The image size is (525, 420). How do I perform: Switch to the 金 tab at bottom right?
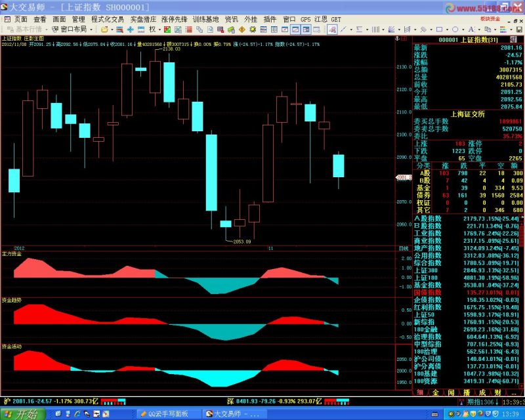pos(435,392)
